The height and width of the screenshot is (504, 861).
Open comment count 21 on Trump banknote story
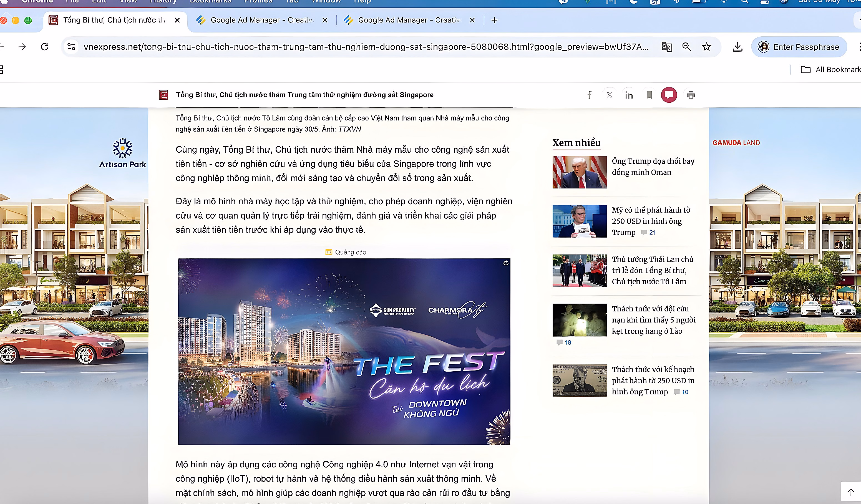pyautogui.click(x=648, y=233)
